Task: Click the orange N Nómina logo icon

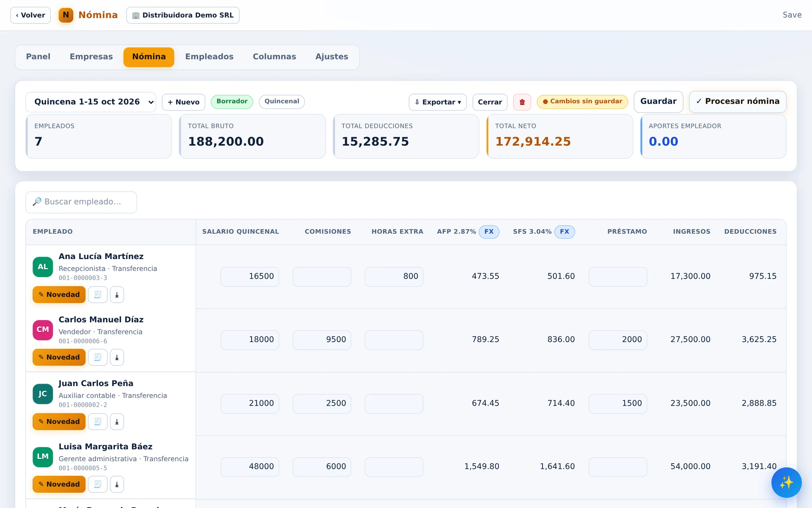Action: point(66,15)
